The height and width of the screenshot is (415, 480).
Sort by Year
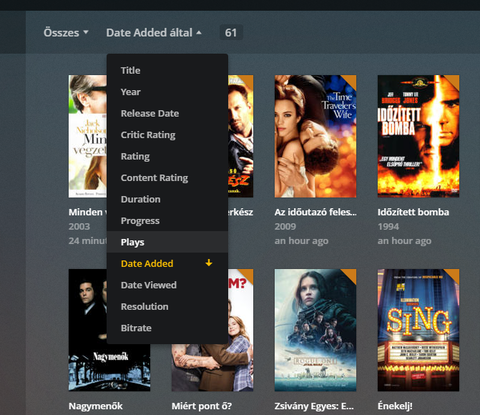(x=167, y=92)
